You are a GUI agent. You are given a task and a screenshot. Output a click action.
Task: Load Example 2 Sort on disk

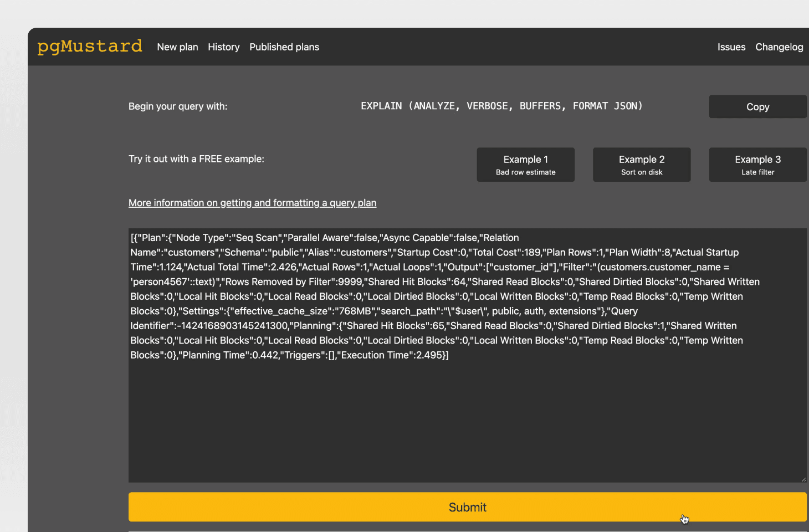(x=641, y=165)
